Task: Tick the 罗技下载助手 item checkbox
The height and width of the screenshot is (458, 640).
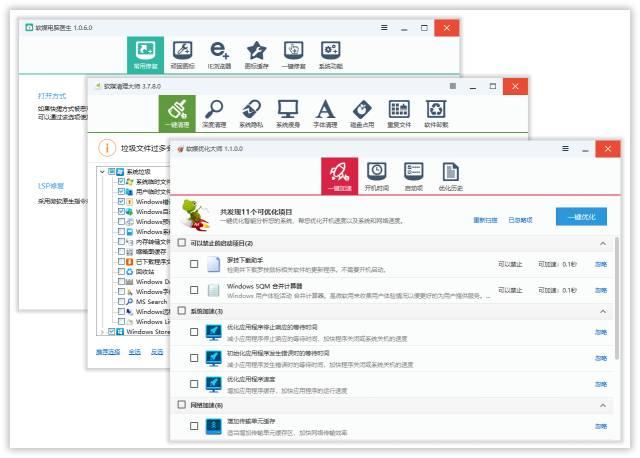Action: (x=194, y=264)
